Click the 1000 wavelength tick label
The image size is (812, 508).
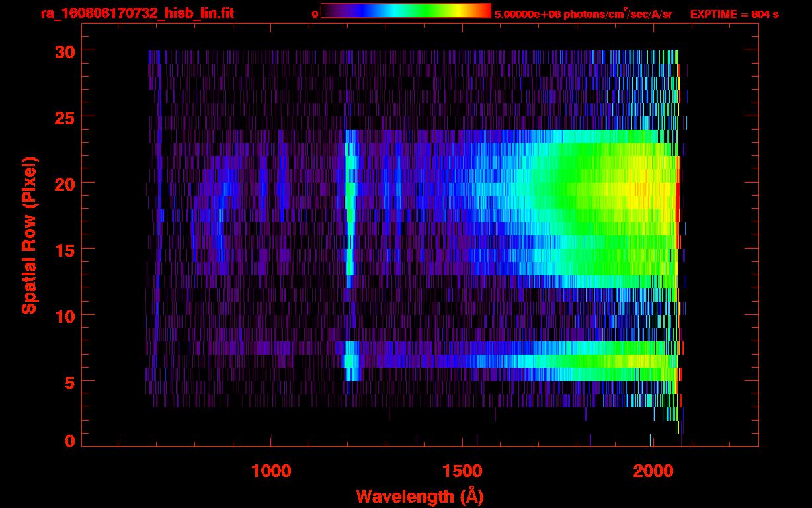[271, 471]
